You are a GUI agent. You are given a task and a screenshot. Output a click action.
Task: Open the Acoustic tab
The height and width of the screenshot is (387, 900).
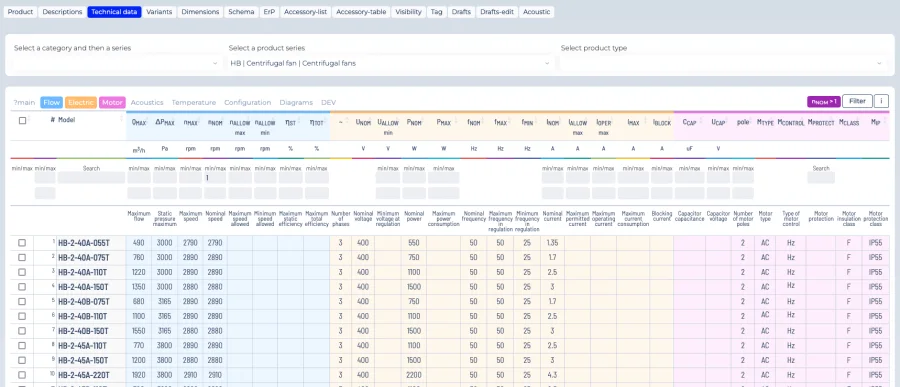pyautogui.click(x=537, y=11)
